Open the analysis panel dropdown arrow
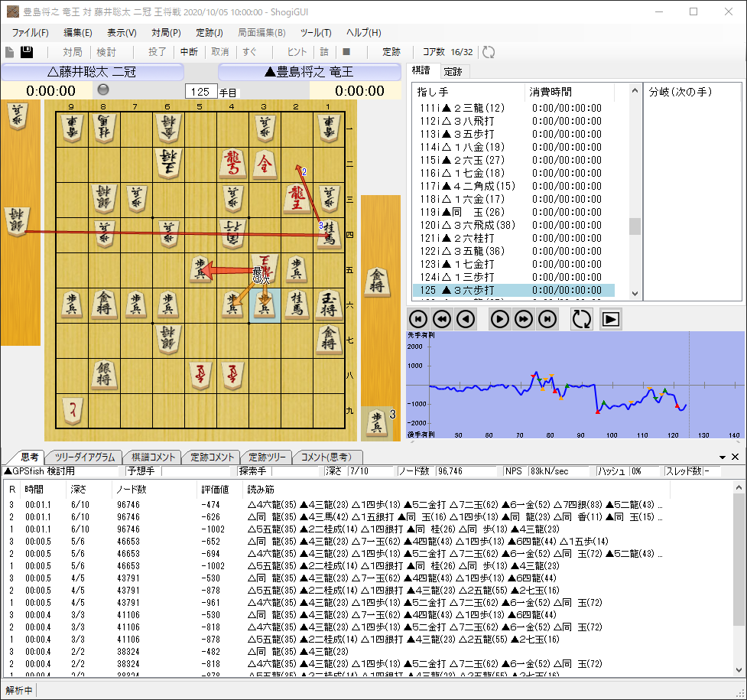The width and height of the screenshot is (747, 700). pyautogui.click(x=723, y=457)
